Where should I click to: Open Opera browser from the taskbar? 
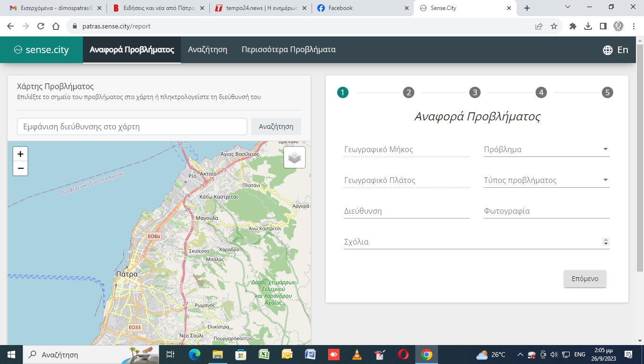(x=403, y=355)
